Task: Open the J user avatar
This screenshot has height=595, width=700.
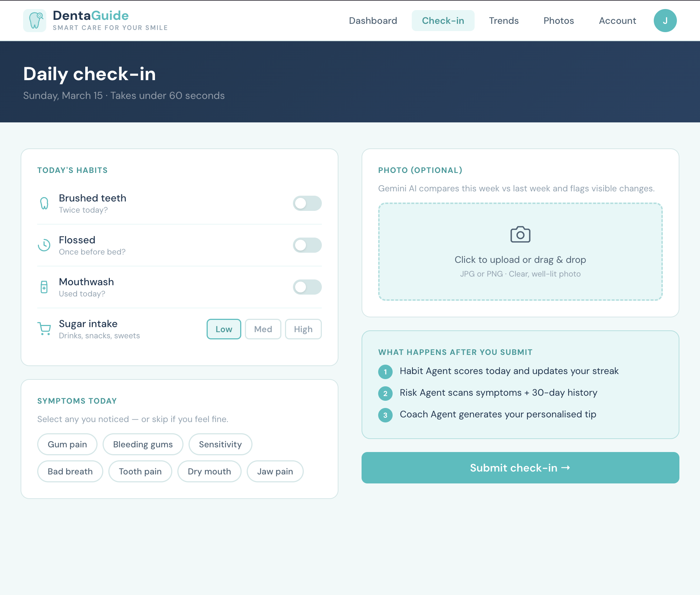Action: click(x=665, y=21)
